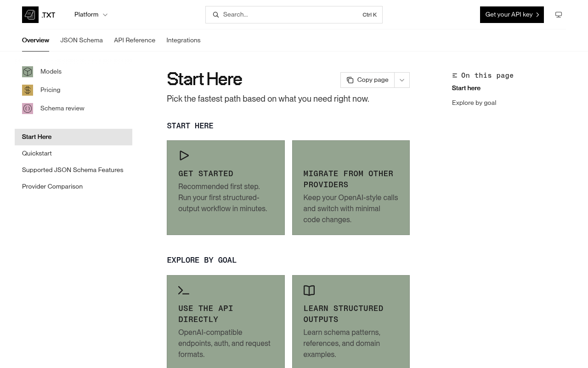Switch to the Overview tab
This screenshot has height=368, width=588.
[35, 40]
